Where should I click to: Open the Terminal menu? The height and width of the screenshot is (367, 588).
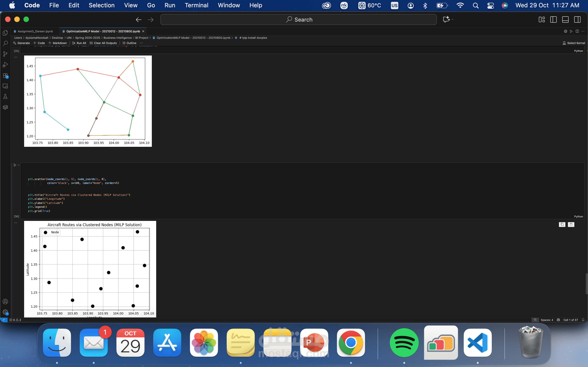click(x=196, y=5)
